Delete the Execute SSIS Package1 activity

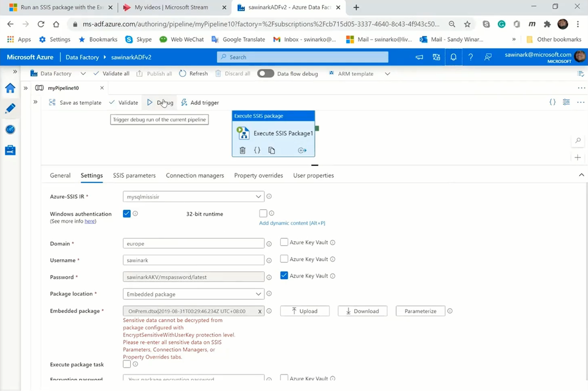point(242,150)
